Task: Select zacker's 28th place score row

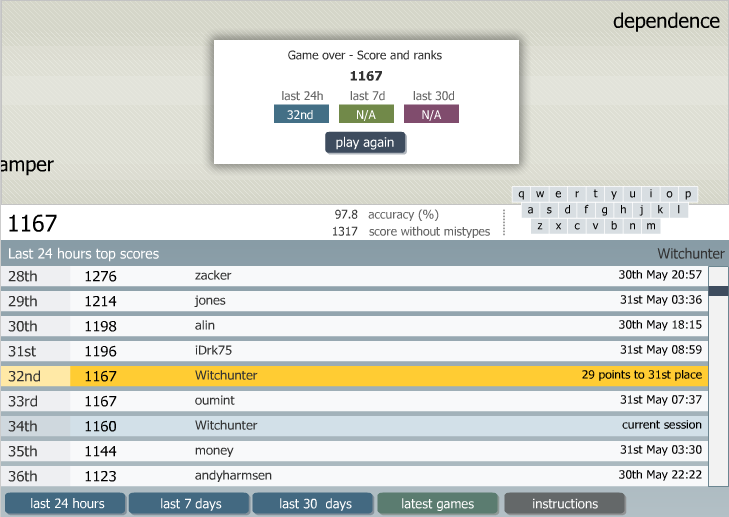Action: tap(354, 276)
